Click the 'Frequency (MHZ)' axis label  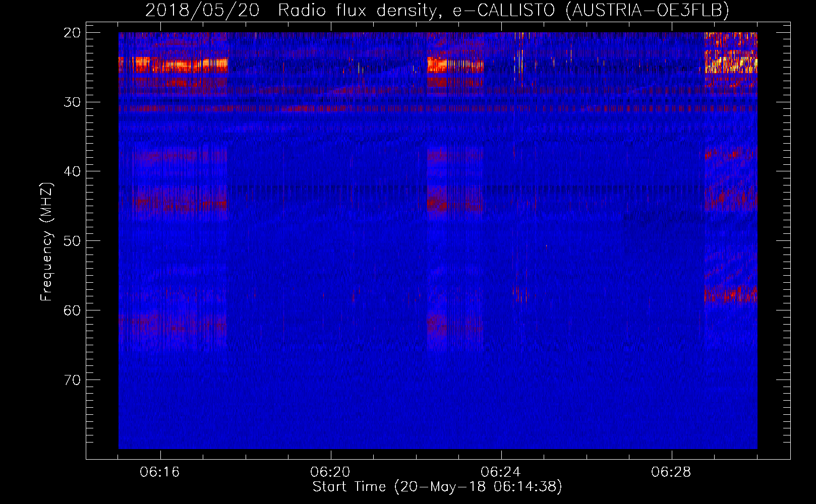tap(46, 242)
